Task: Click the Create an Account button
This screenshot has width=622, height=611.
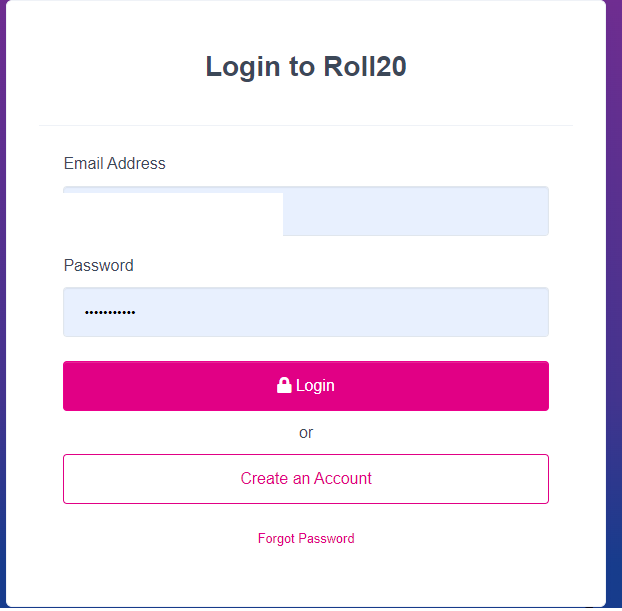Action: tap(306, 479)
